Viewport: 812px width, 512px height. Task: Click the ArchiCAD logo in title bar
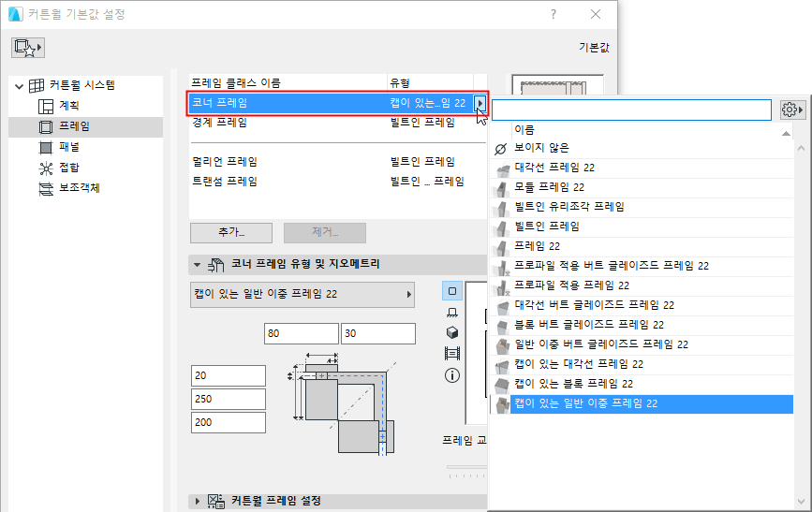click(x=16, y=14)
